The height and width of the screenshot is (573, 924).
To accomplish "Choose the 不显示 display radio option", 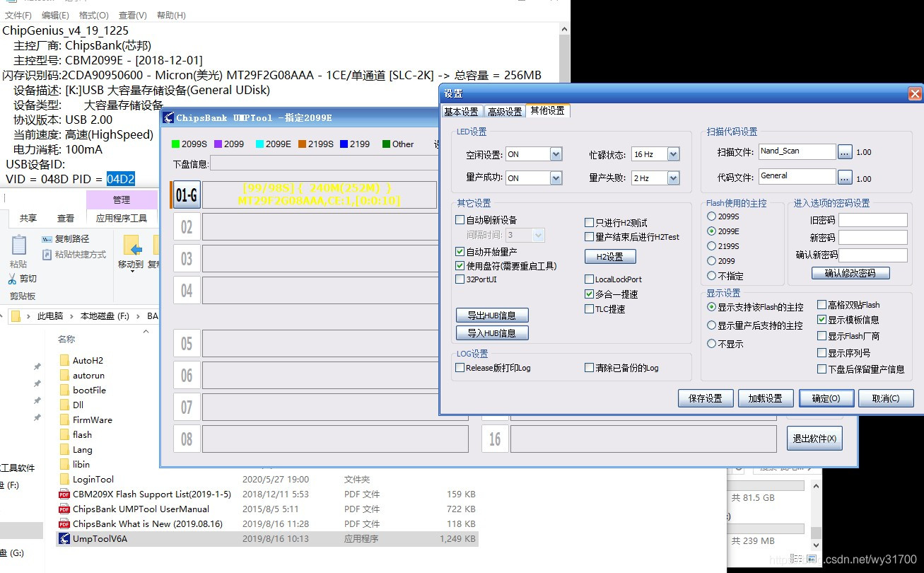I will click(711, 344).
